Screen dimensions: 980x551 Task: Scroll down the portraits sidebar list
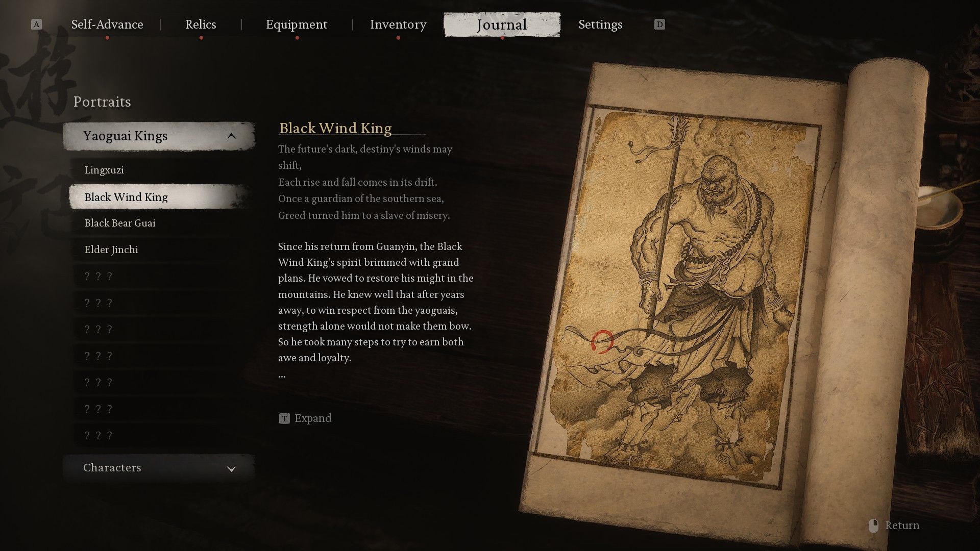(232, 467)
